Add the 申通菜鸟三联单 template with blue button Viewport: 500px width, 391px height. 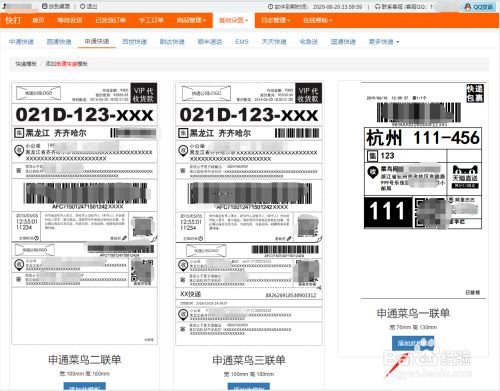coord(249,387)
